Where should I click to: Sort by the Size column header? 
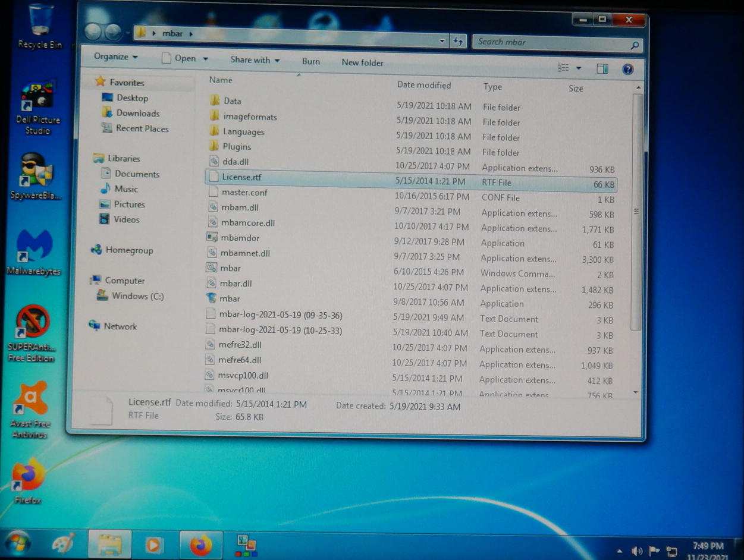pos(576,88)
